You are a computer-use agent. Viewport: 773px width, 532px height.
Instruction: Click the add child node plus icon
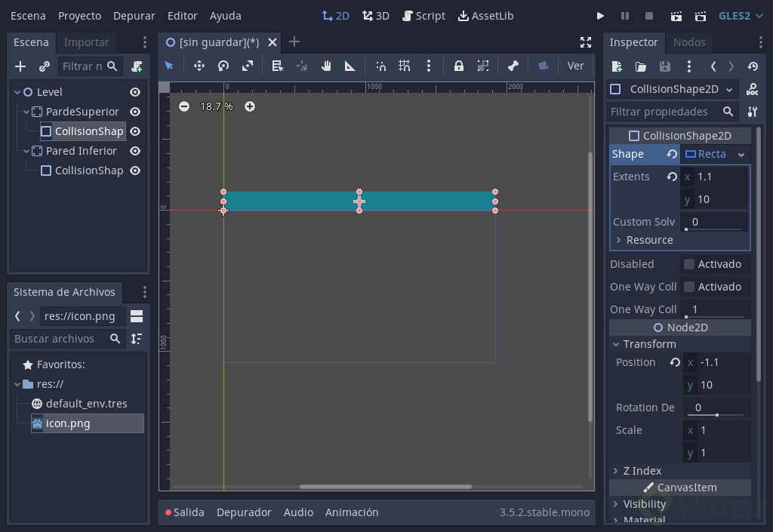pyautogui.click(x=20, y=66)
